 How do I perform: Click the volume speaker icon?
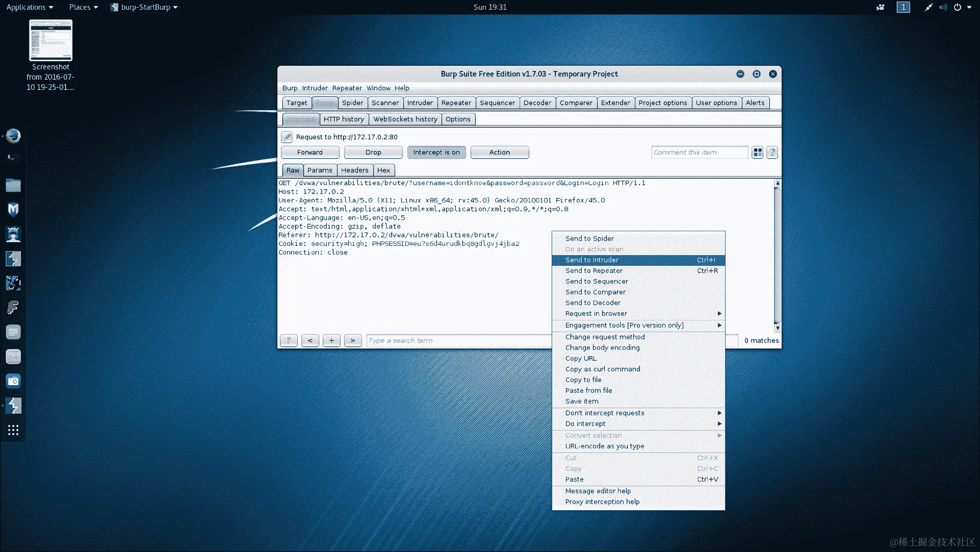pos(943,7)
